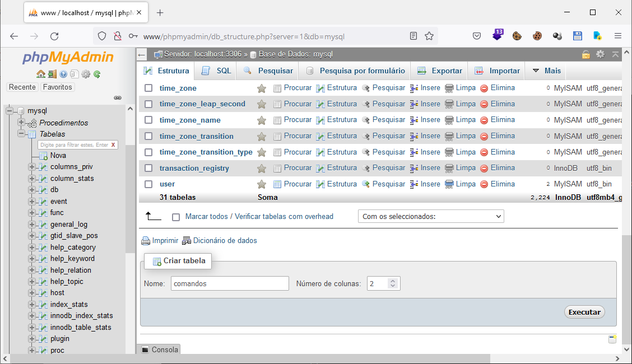
Task: Open time_zone_transition_type table link
Action: click(206, 152)
